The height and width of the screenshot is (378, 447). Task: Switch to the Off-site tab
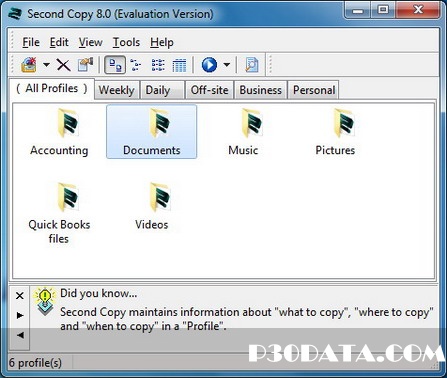pyautogui.click(x=209, y=90)
